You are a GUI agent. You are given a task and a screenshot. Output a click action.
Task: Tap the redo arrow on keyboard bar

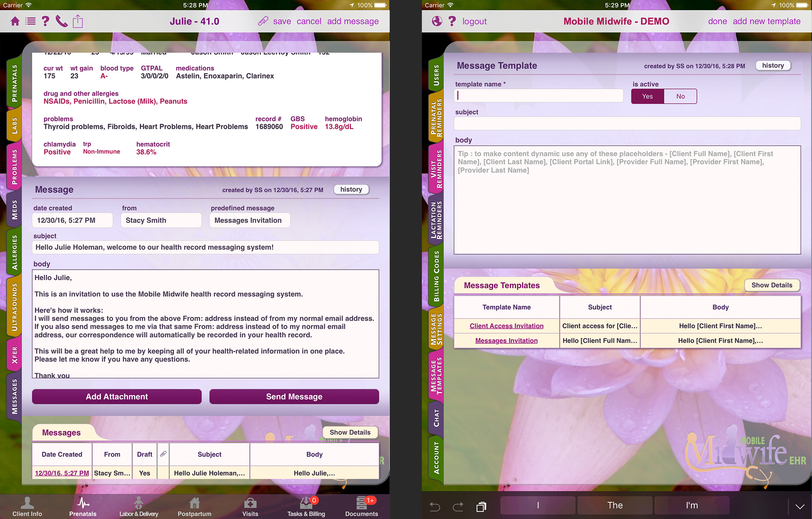point(458,506)
